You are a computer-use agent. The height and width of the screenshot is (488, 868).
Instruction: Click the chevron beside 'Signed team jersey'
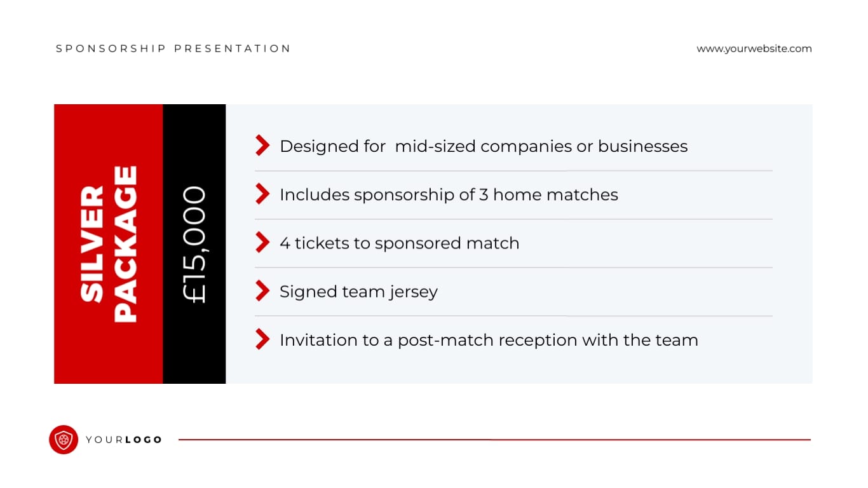[x=262, y=290]
